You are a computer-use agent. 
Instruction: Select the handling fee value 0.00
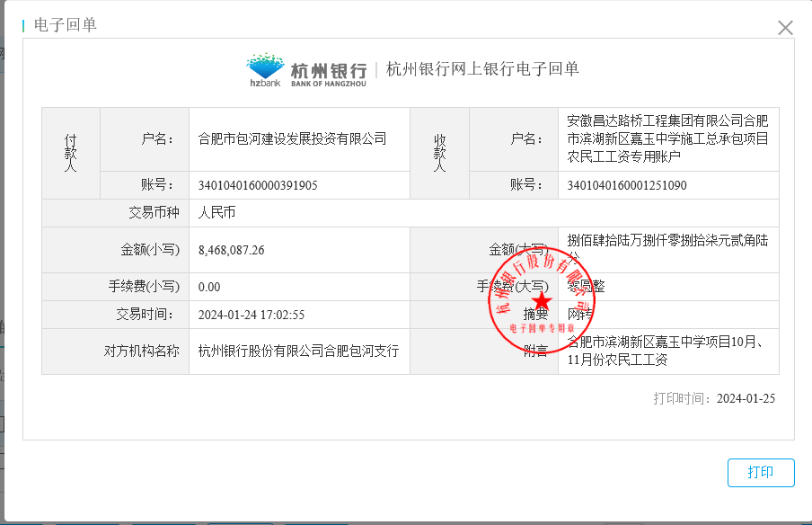[209, 287]
